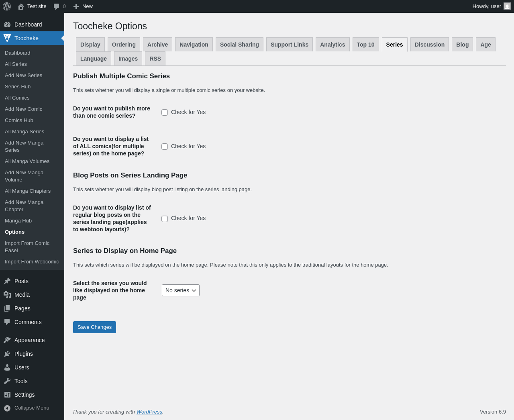Follow the WordPress footer link
The width and height of the screenshot is (514, 420).
(x=149, y=412)
